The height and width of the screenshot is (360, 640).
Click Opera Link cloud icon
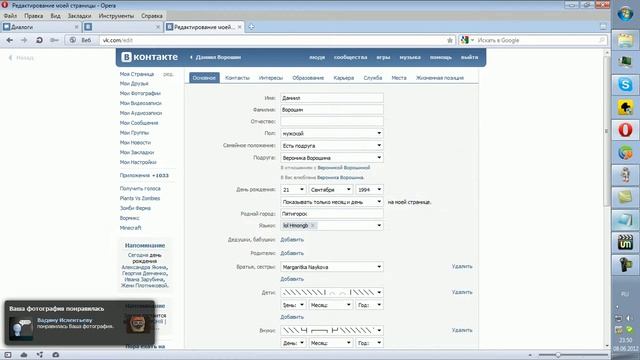[24, 355]
